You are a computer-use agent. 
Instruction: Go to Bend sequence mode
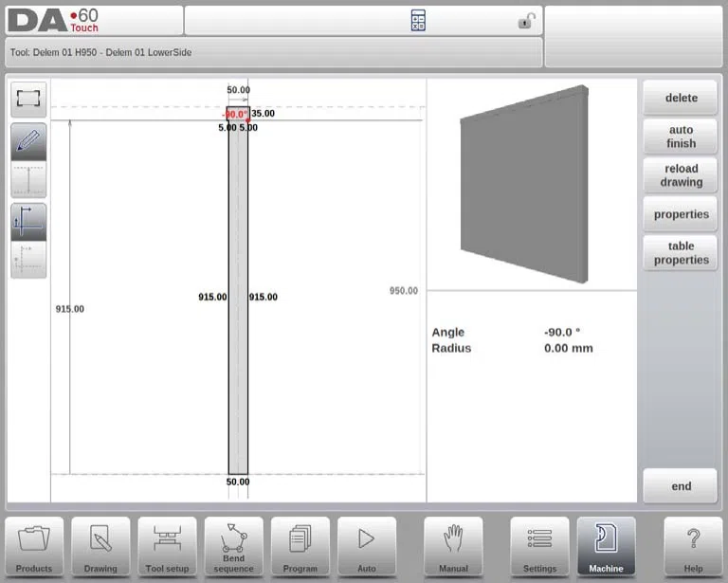(x=233, y=546)
